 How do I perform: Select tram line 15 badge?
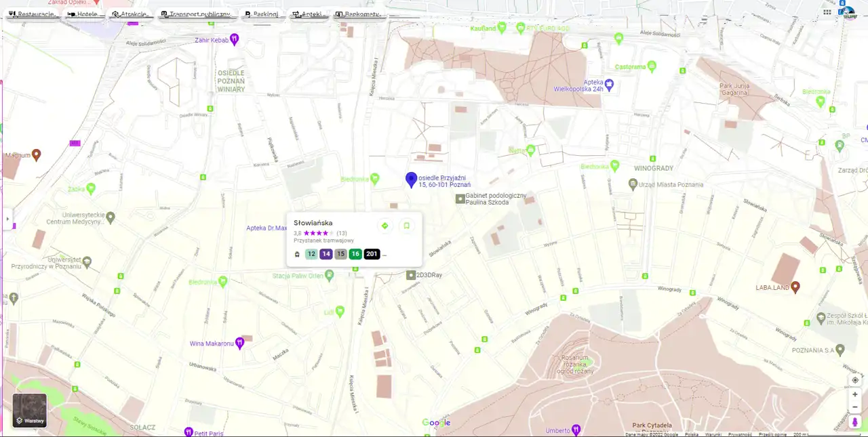point(340,254)
